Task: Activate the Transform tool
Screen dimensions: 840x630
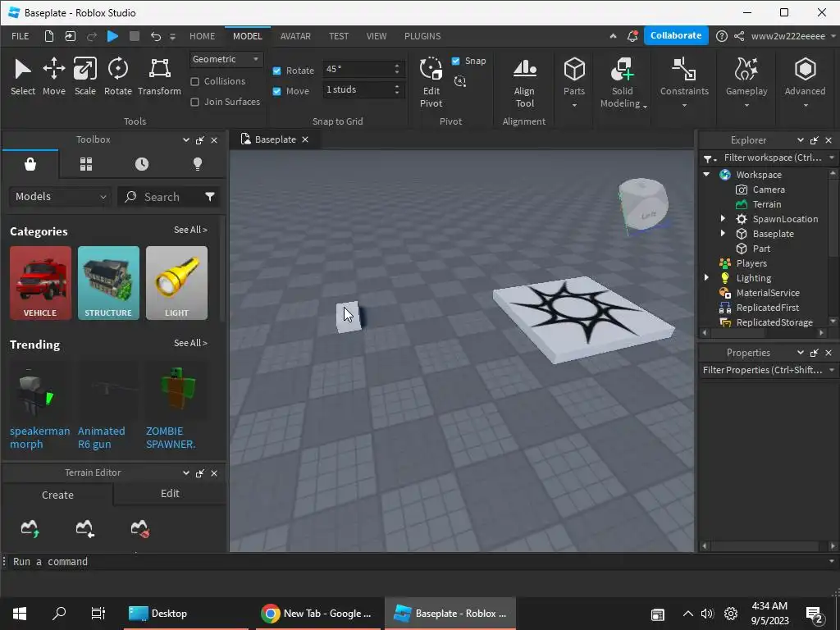Action: click(x=160, y=76)
